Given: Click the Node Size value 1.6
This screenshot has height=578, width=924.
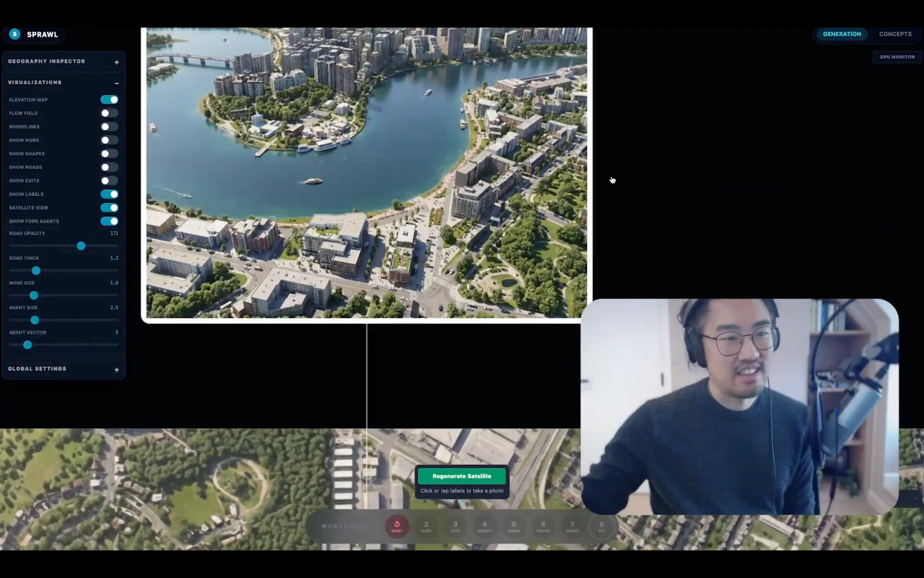Looking at the screenshot, I should pos(114,283).
